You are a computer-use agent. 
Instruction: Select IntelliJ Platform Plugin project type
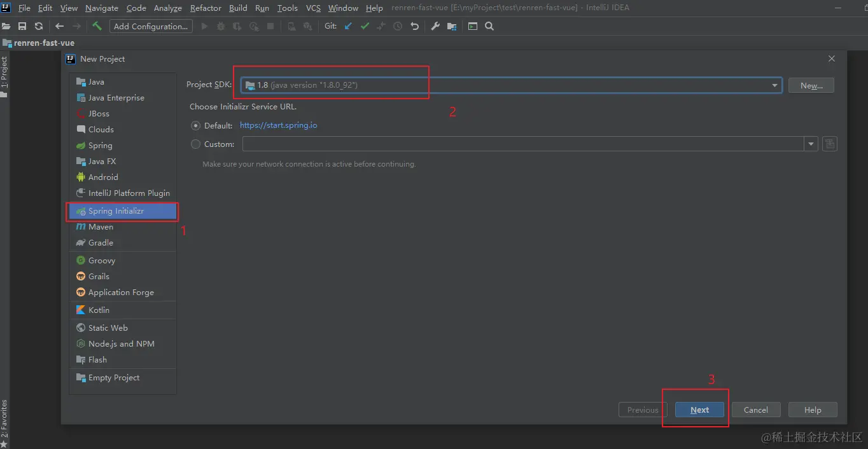coord(123,193)
